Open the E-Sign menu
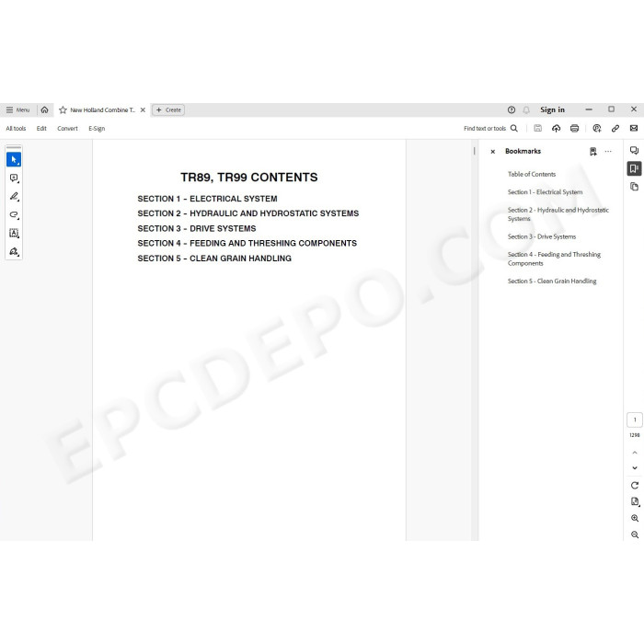Image resolution: width=644 pixels, height=644 pixels. pos(97,129)
